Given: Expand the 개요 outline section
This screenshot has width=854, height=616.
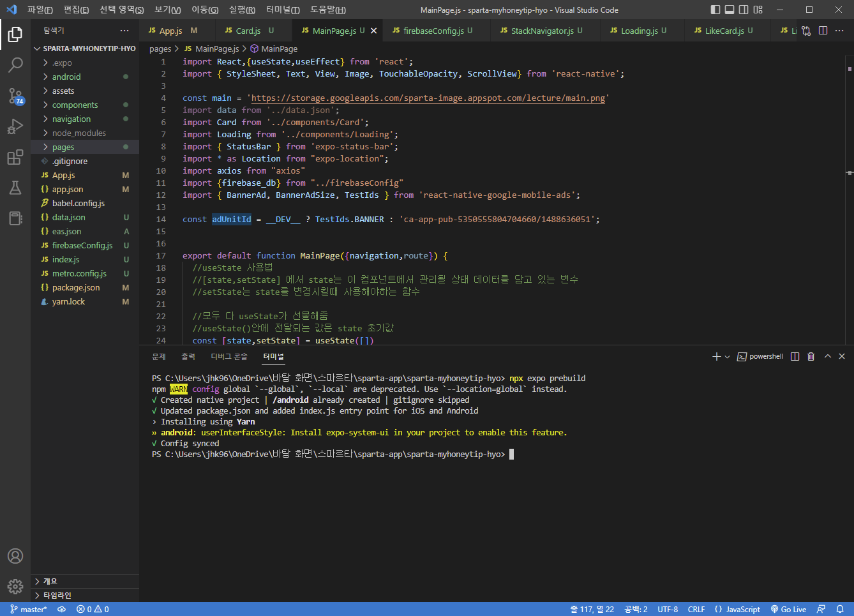Looking at the screenshot, I should click(x=85, y=581).
